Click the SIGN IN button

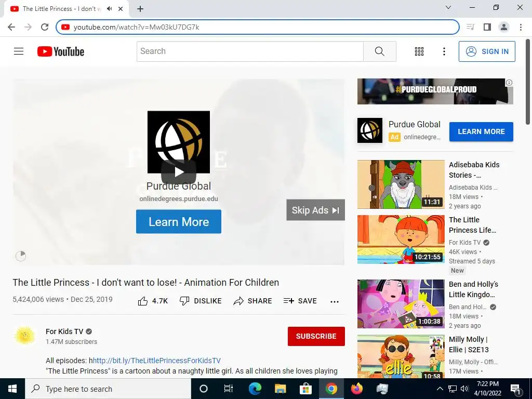pyautogui.click(x=487, y=51)
